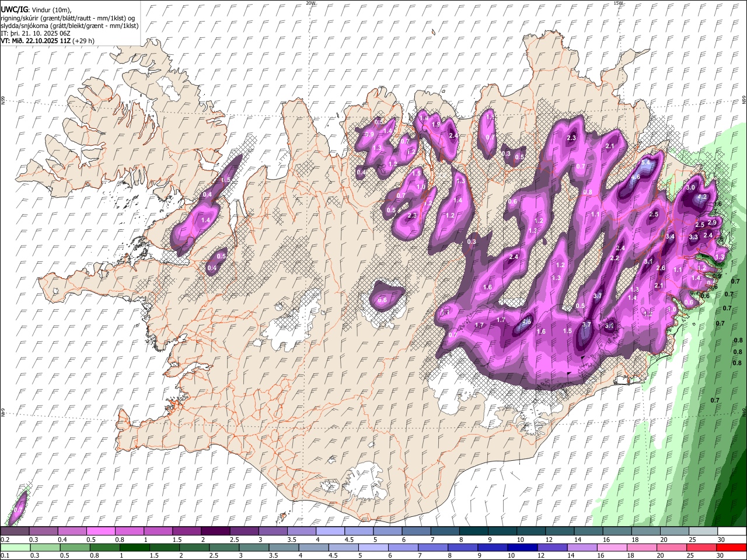The height and width of the screenshot is (560, 747).
Task: Click the 'Vindur (10m)' text in the header
Action: pos(51,9)
